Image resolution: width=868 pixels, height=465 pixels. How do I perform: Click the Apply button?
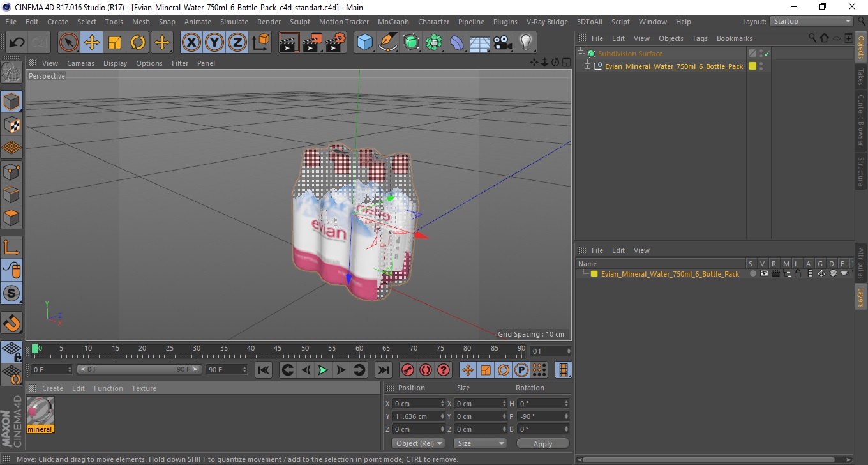542,443
